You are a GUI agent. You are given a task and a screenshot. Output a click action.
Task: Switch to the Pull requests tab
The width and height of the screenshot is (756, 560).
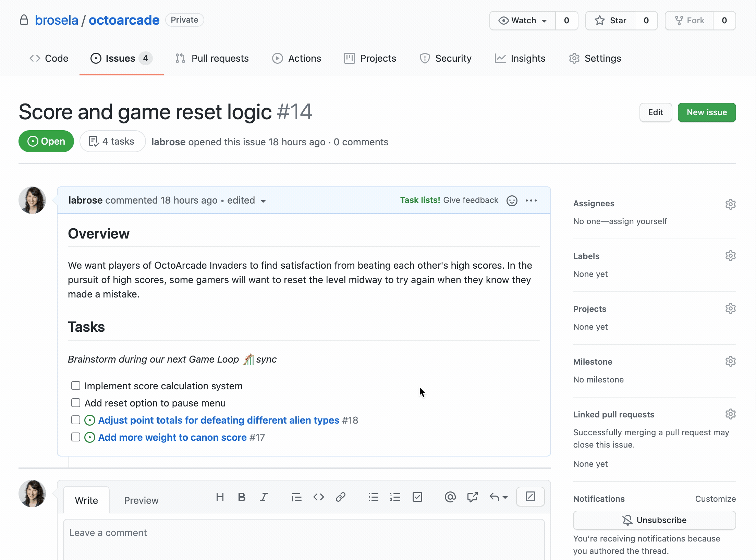coord(212,58)
